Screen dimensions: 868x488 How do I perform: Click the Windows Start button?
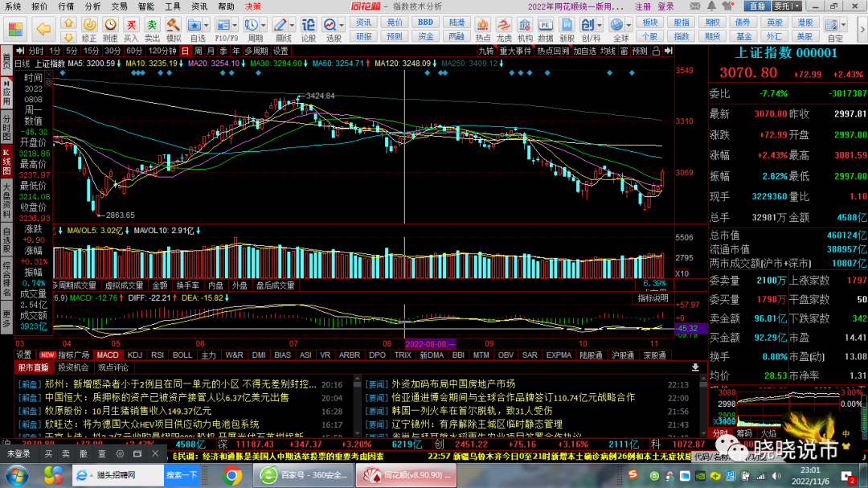pos(17,476)
